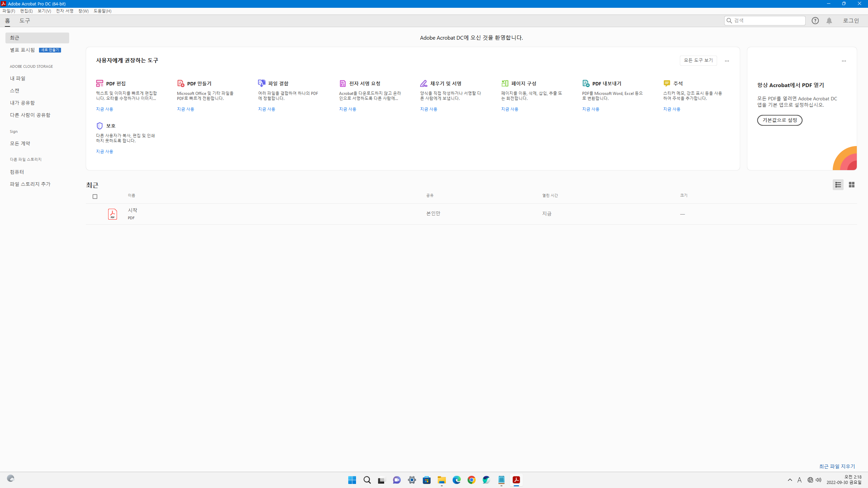Screen dimensions: 868x488
Task: Click the 채우기 및 서명 pen icon
Action: pyautogui.click(x=423, y=83)
